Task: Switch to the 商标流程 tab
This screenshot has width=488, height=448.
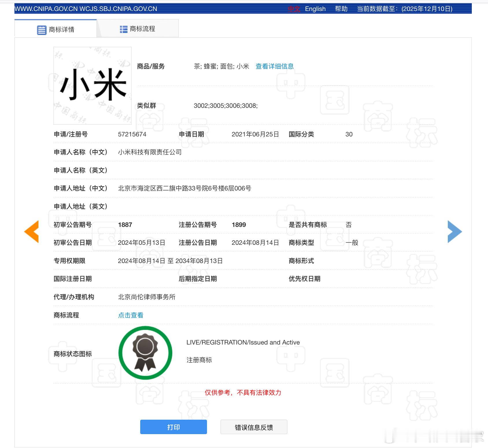Action: (x=138, y=28)
